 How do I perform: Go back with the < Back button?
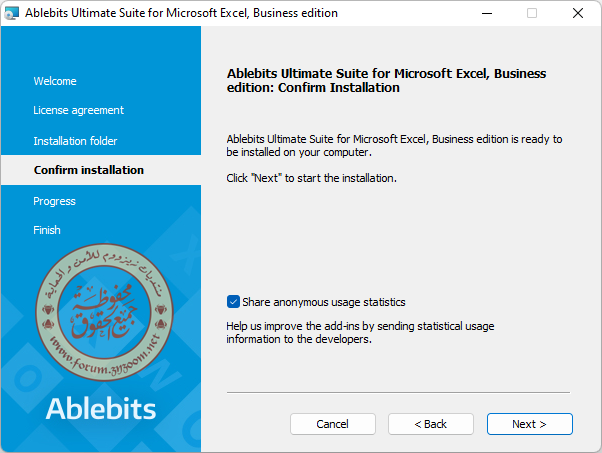point(431,424)
